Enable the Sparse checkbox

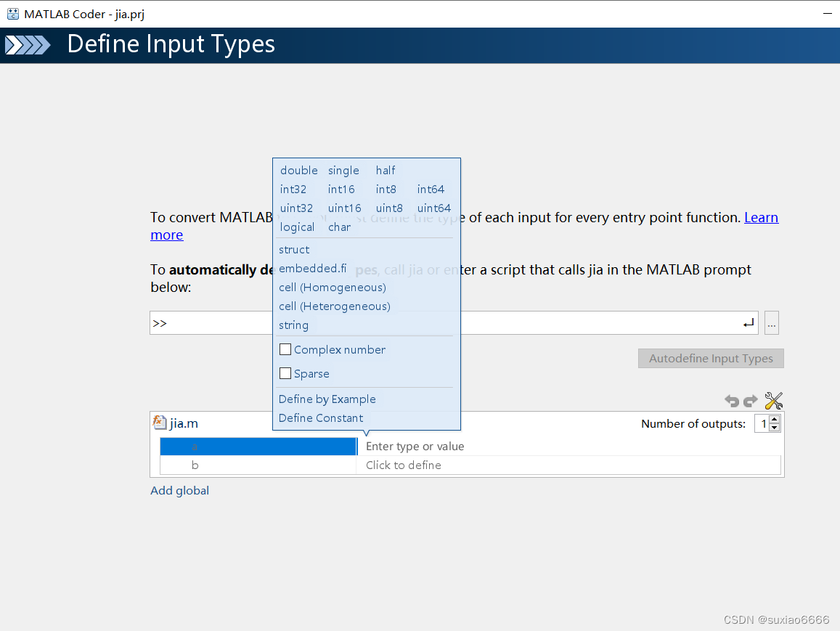pyautogui.click(x=285, y=373)
